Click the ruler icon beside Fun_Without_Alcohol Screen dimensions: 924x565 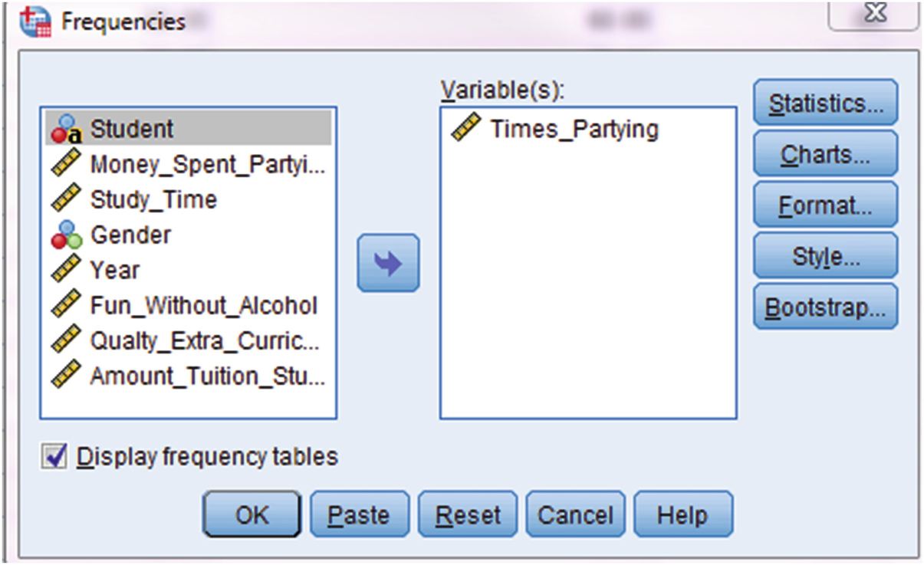click(66, 306)
